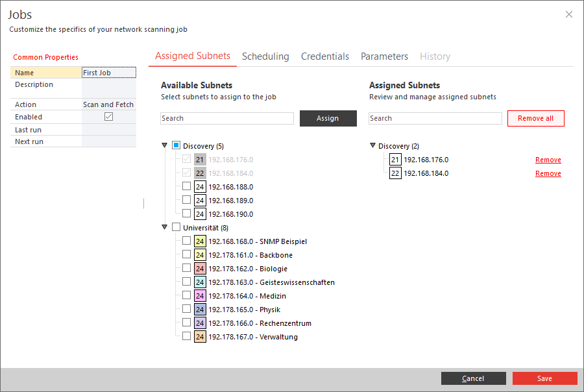Collapse the Discovery group in Assigned Subnets
The width and height of the screenshot is (584, 392).
(x=372, y=146)
